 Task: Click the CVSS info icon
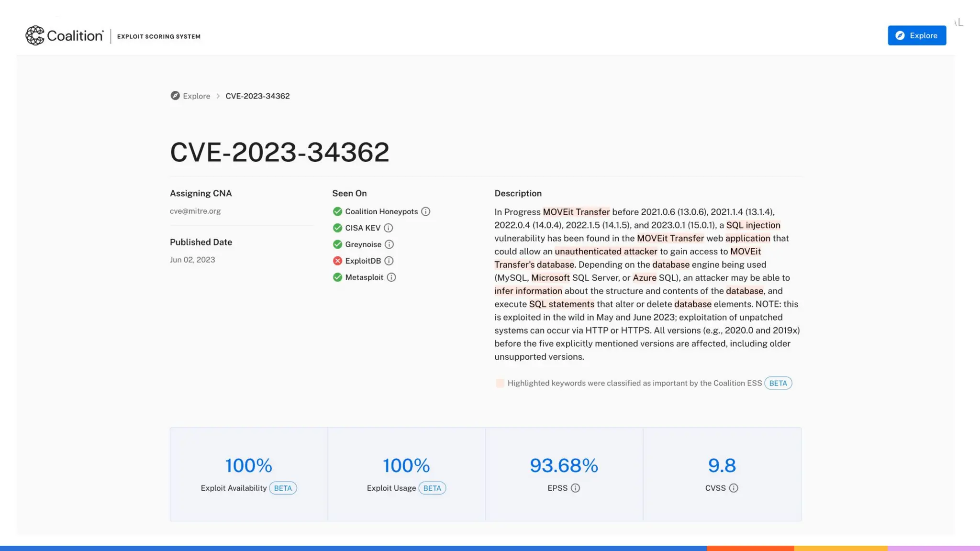coord(733,488)
